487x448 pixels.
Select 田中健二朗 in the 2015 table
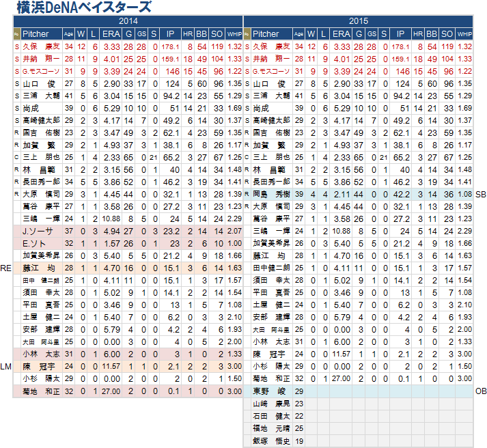(x=271, y=268)
